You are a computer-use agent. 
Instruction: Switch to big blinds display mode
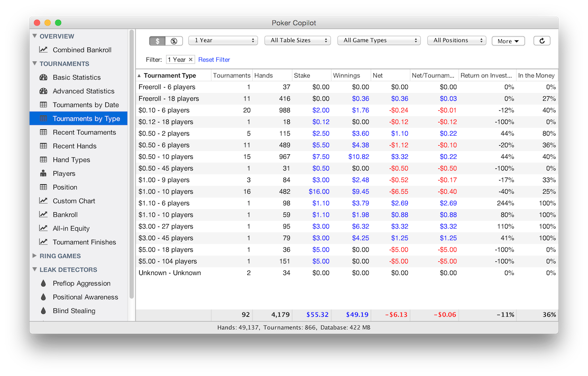pyautogui.click(x=174, y=41)
